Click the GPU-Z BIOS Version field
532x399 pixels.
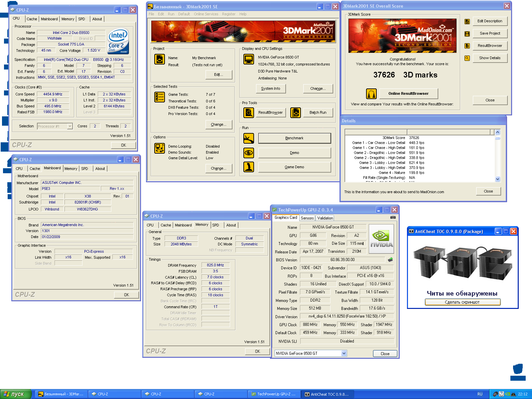click(342, 260)
